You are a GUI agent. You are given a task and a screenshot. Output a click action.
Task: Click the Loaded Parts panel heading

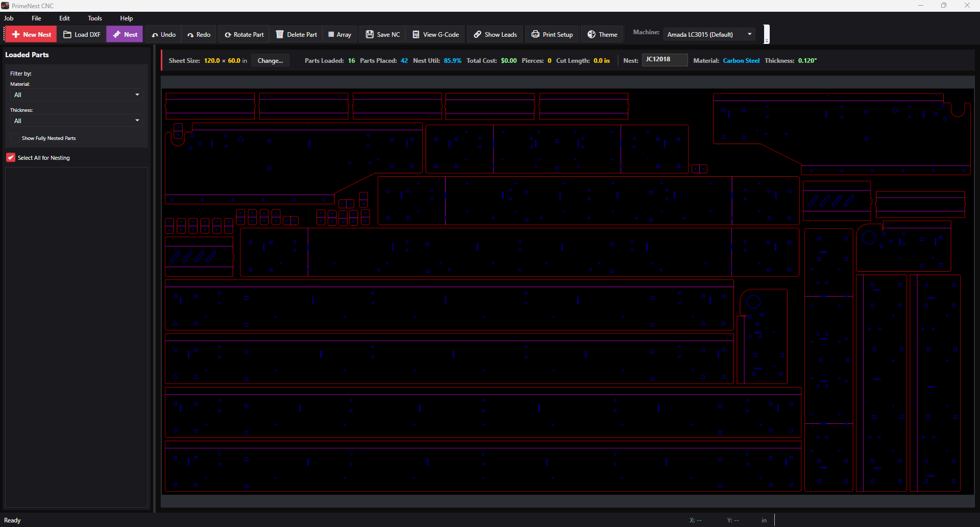[x=27, y=55]
